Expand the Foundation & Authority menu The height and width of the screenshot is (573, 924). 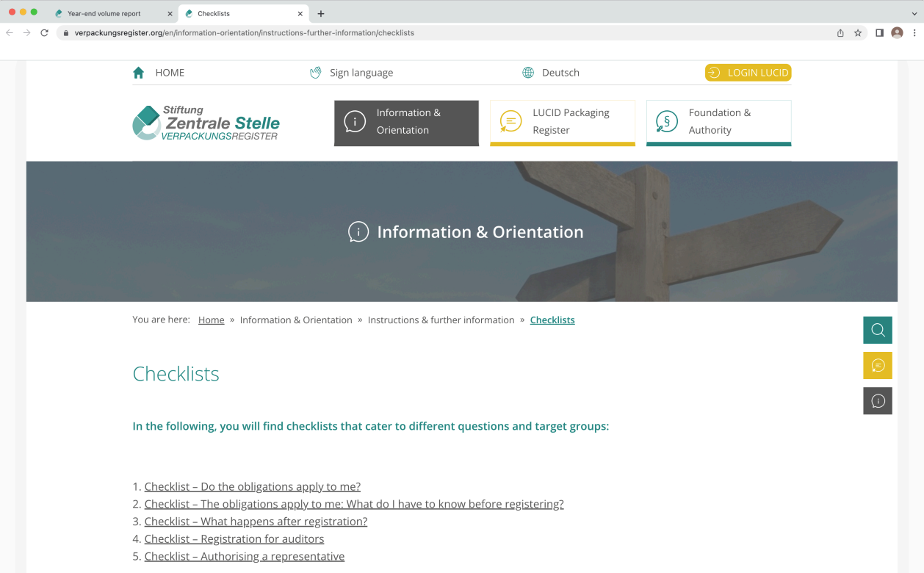coord(718,122)
